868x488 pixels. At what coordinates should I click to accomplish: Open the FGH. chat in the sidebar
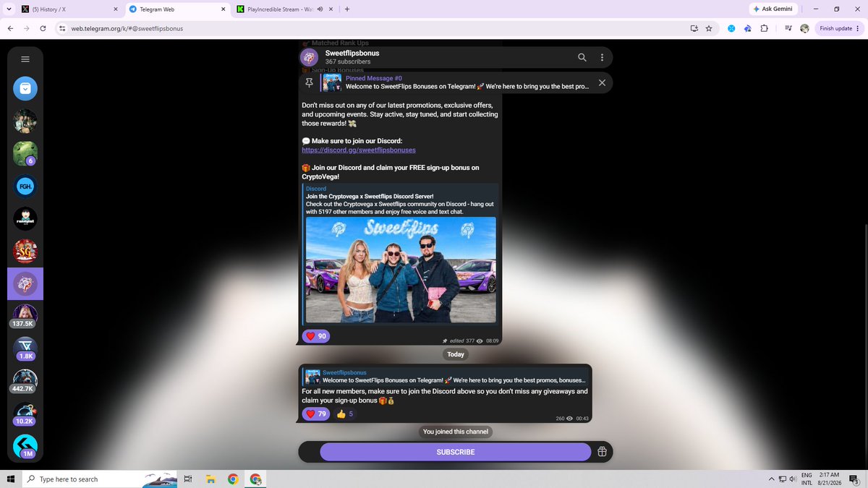pos(25,187)
